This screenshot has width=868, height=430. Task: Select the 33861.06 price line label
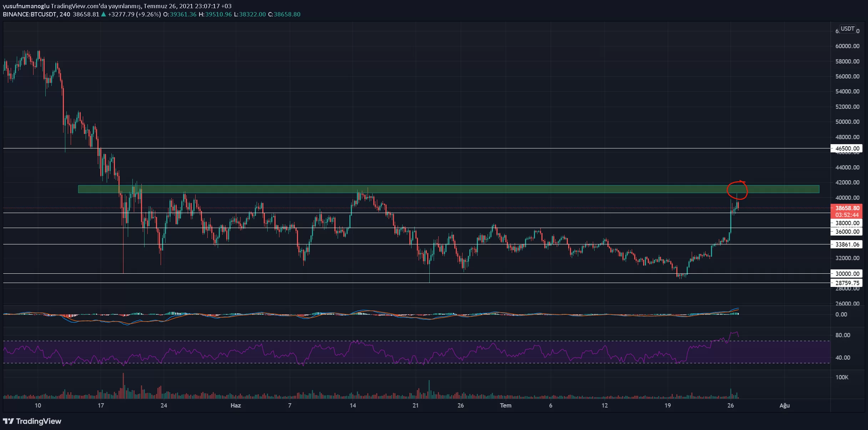(x=847, y=244)
